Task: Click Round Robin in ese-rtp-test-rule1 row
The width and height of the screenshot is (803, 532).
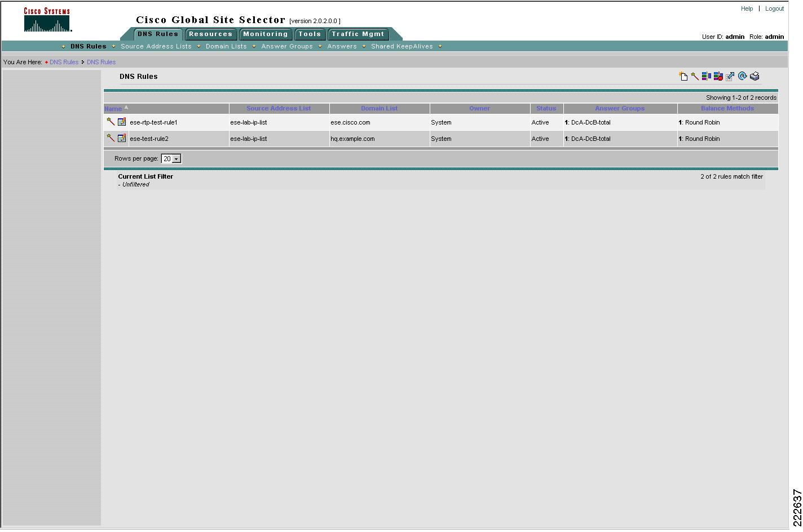Action: click(702, 122)
